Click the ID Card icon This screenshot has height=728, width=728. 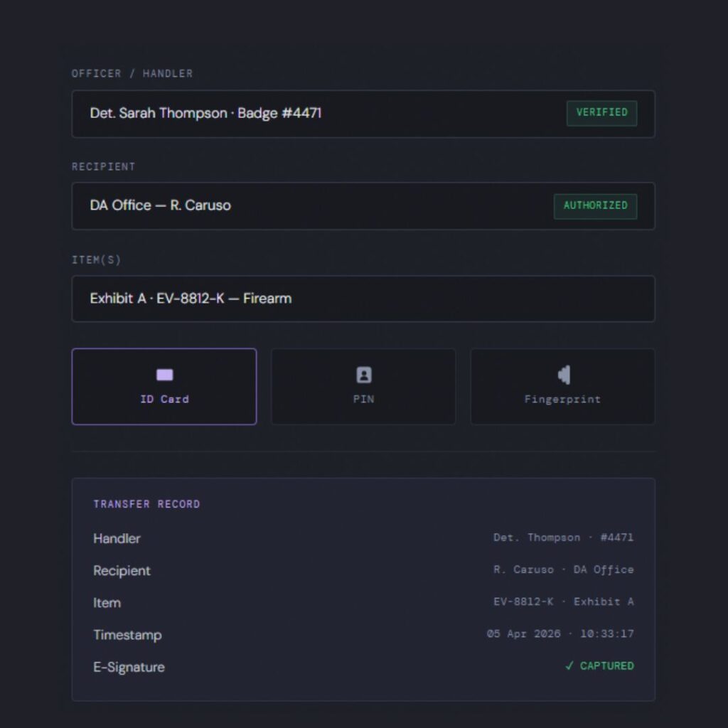tap(164, 375)
